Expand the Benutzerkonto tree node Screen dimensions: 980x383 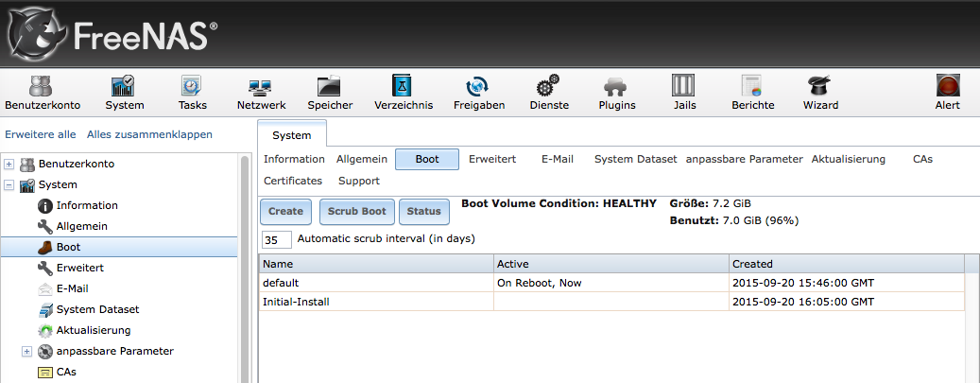pos(9,164)
